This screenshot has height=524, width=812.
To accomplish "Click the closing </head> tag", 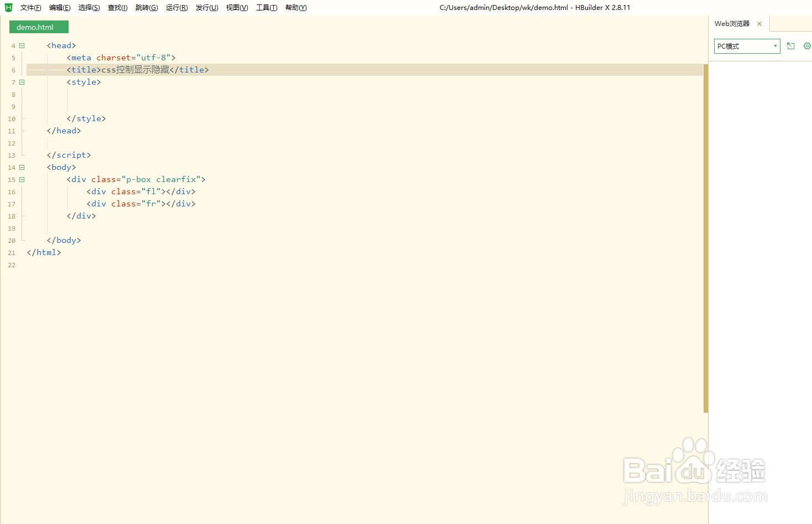I will click(64, 131).
